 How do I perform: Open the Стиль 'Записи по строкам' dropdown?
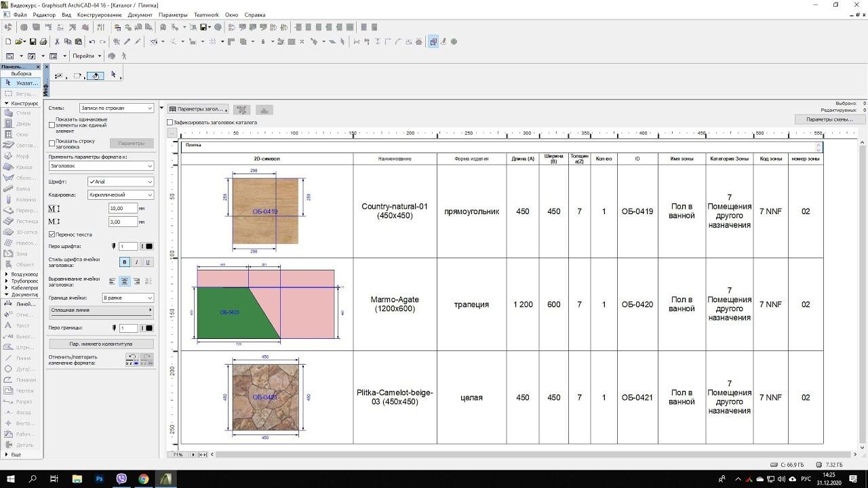[x=117, y=108]
